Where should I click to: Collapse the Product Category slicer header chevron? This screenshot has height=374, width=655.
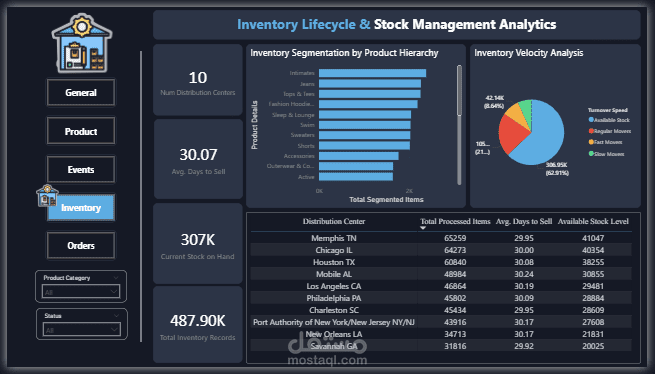116,277
